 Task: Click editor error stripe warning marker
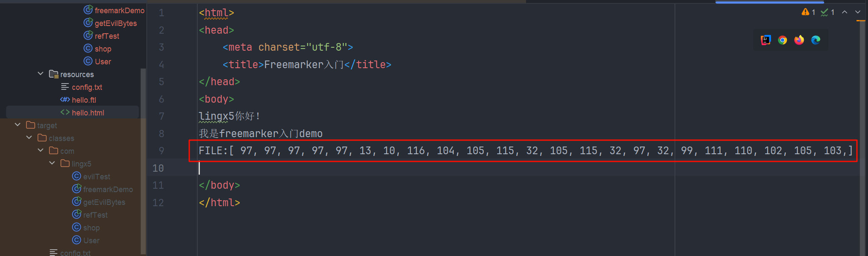point(861,20)
